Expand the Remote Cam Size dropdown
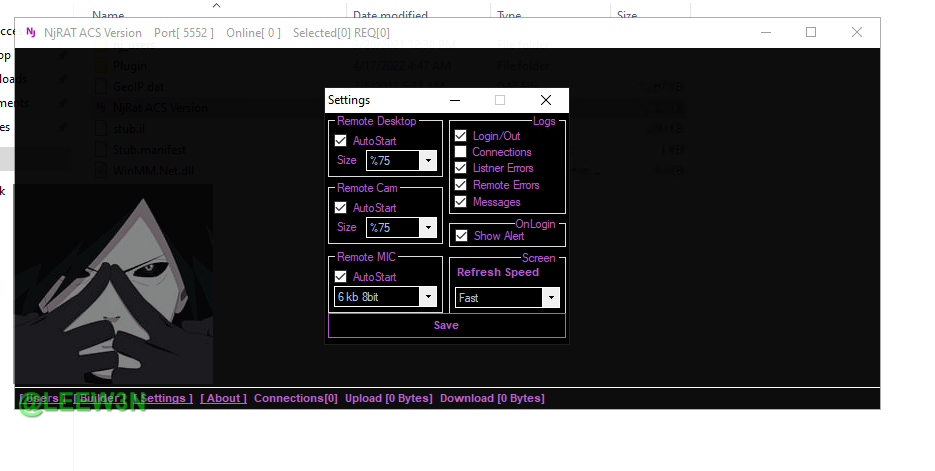The height and width of the screenshot is (471, 935). (428, 228)
